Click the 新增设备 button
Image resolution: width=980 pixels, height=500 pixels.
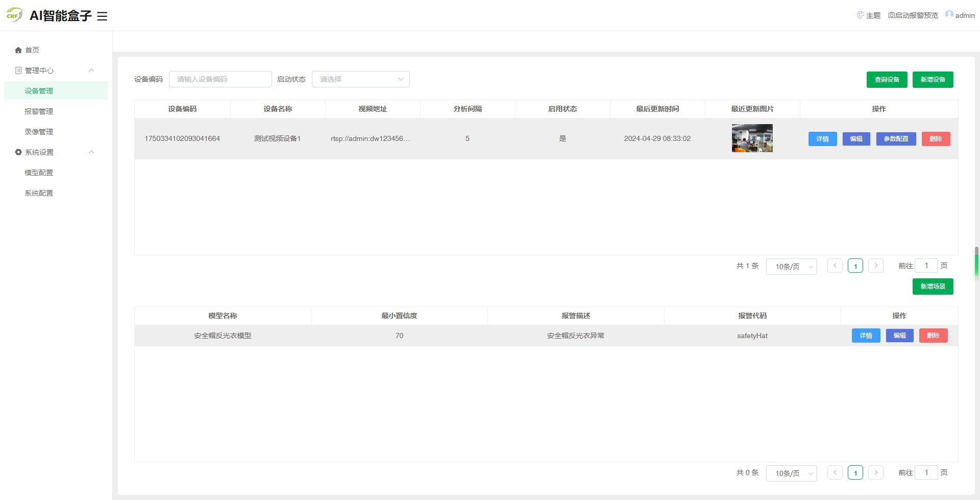933,80
